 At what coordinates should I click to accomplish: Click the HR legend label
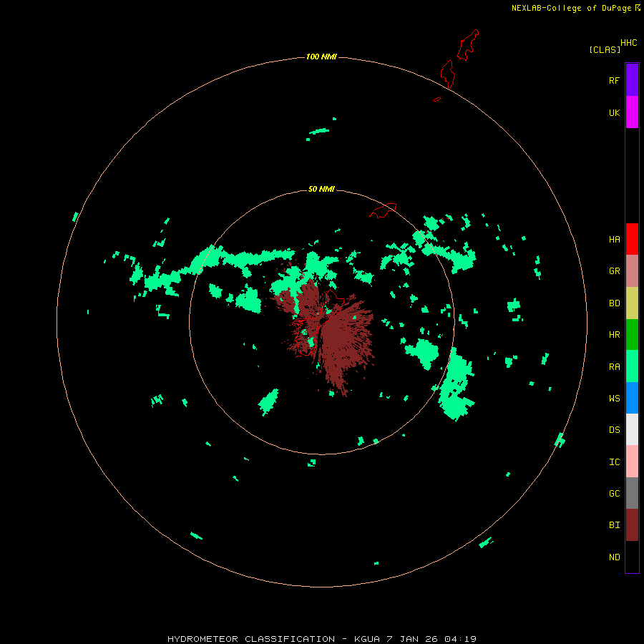[615, 335]
